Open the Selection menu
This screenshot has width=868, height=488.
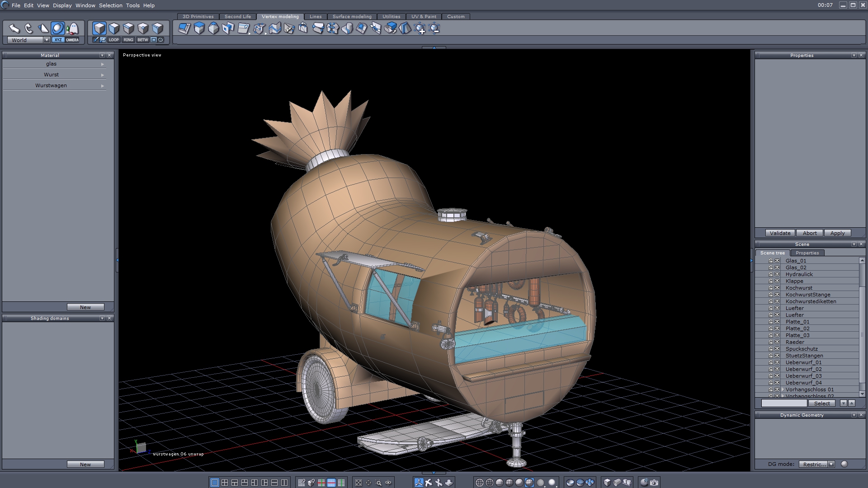tap(111, 5)
